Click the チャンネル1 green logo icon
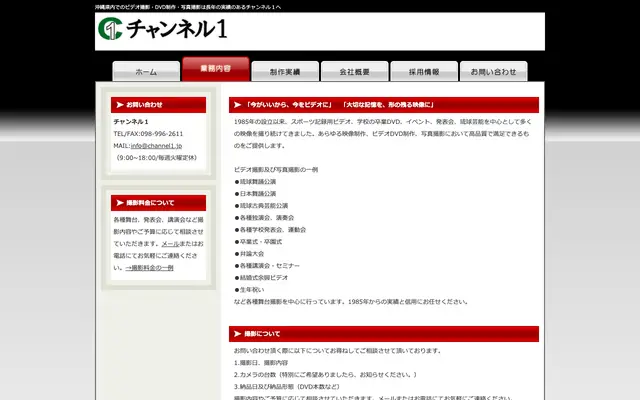 pos(110,29)
